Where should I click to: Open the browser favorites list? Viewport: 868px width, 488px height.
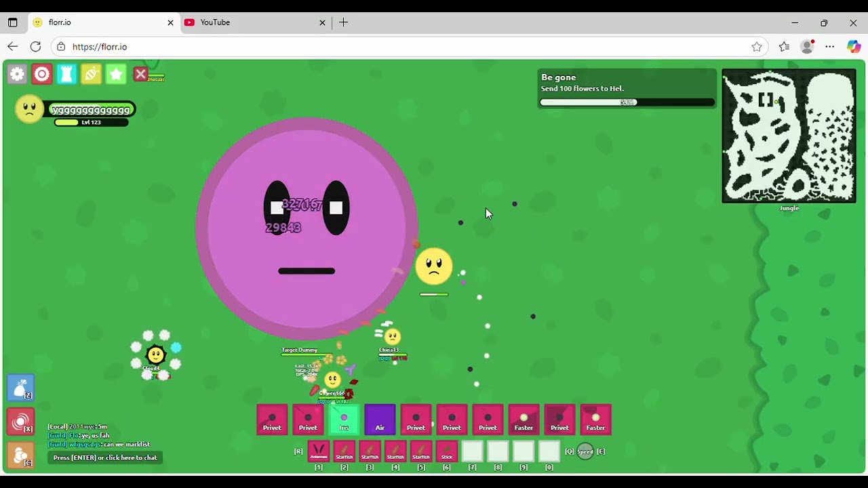coord(784,47)
